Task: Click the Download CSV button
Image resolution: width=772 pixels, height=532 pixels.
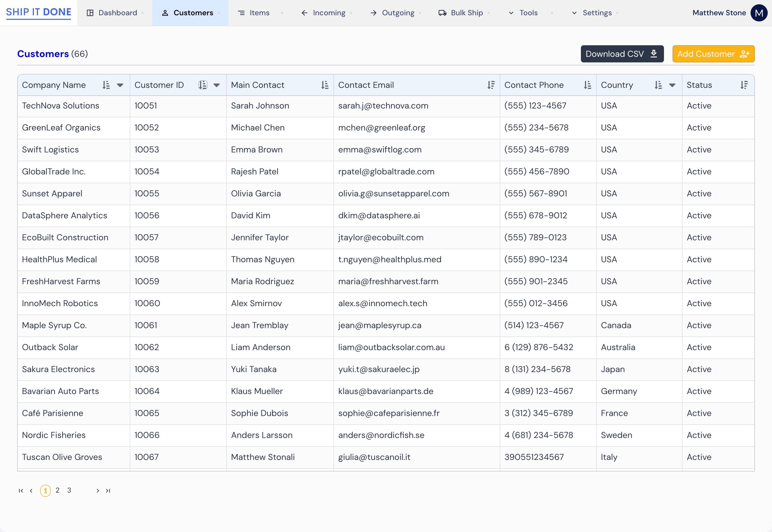Action: click(x=622, y=54)
